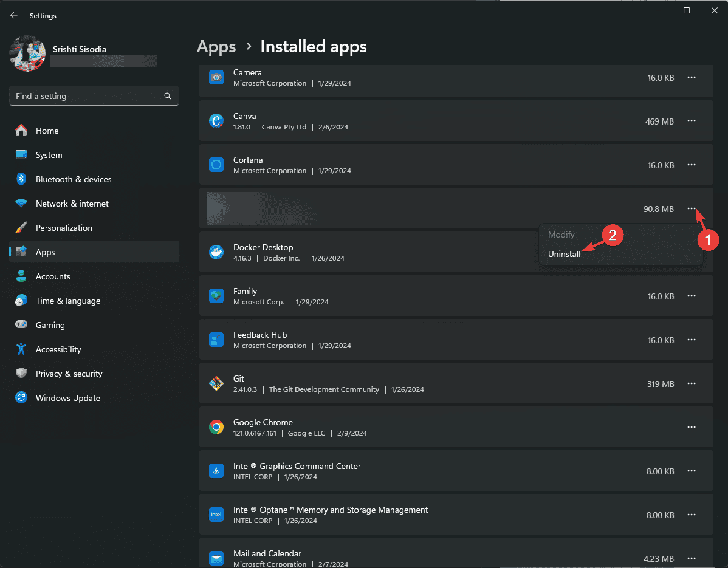Click inside the Find a setting field
This screenshot has width=728, height=568.
[x=85, y=96]
